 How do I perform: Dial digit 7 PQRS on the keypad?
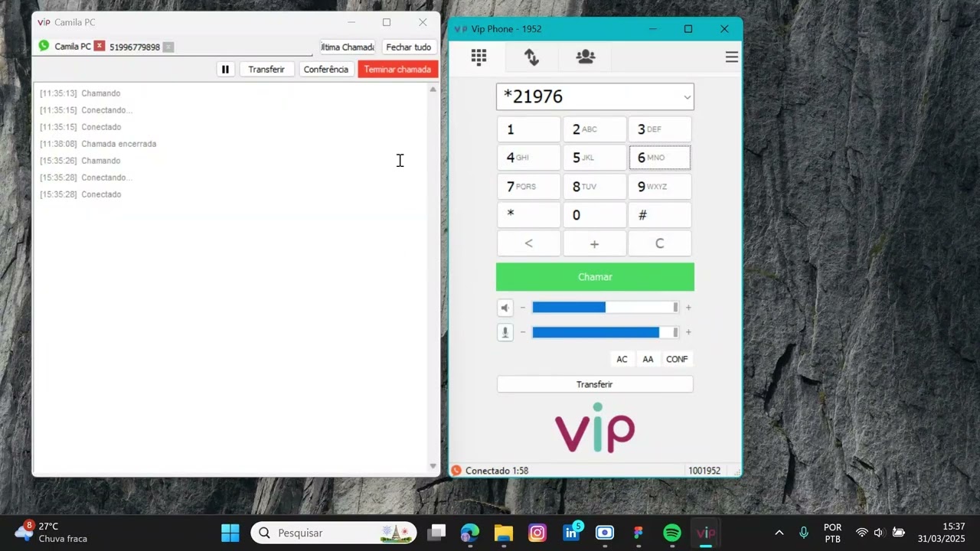tap(528, 187)
